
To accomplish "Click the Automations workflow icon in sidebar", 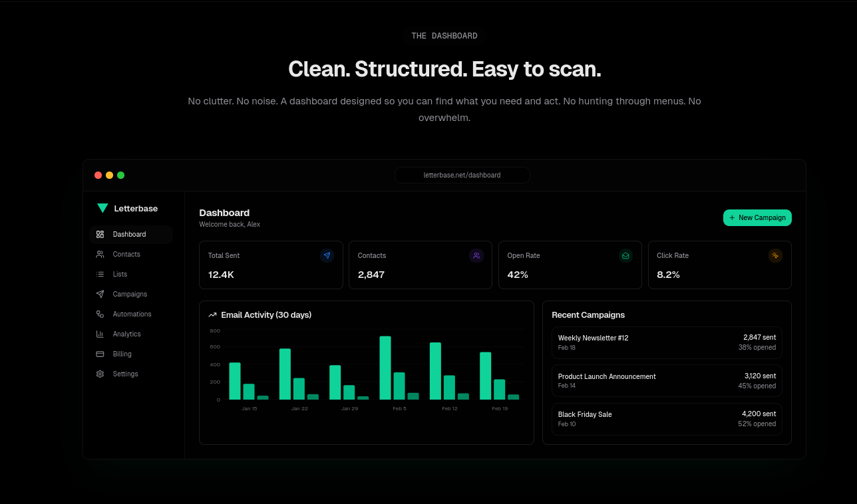I will (x=100, y=314).
